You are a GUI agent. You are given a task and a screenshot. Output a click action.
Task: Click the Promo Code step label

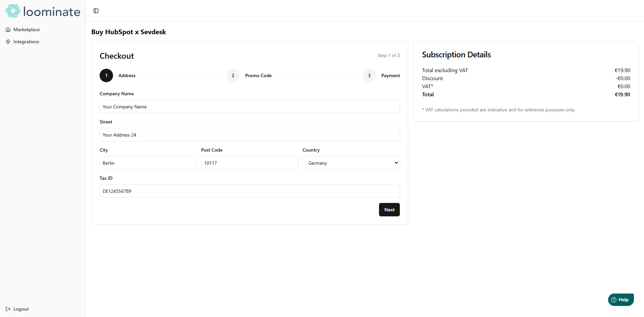click(258, 75)
